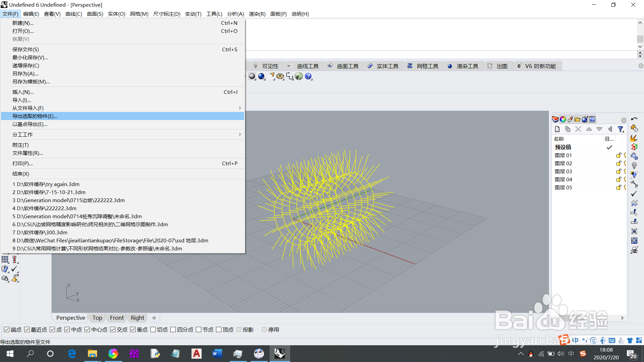
Task: Move layer up with up arrow
Action: pyautogui.click(x=589, y=129)
